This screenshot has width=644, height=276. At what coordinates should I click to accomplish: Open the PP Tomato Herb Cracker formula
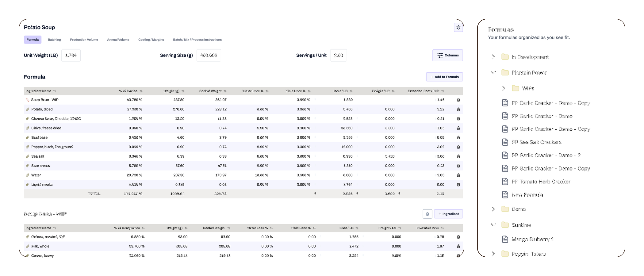pos(541,182)
